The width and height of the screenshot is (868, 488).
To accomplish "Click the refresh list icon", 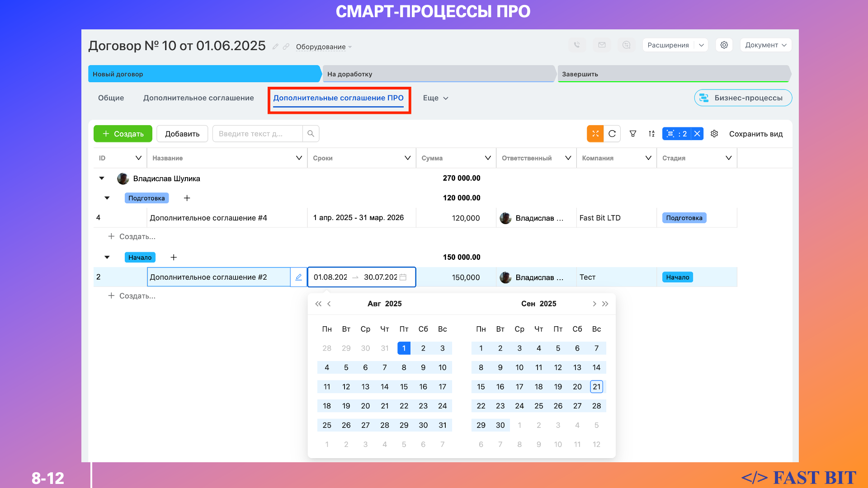I will click(612, 134).
